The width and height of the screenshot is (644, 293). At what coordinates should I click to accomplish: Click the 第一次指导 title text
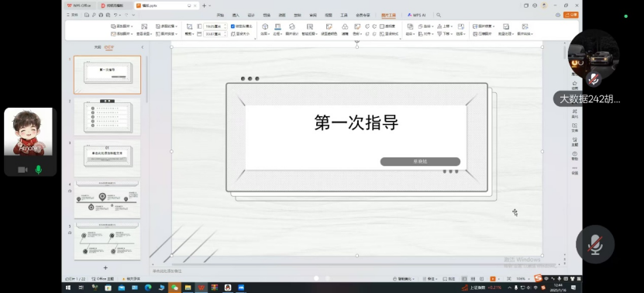[x=356, y=122]
